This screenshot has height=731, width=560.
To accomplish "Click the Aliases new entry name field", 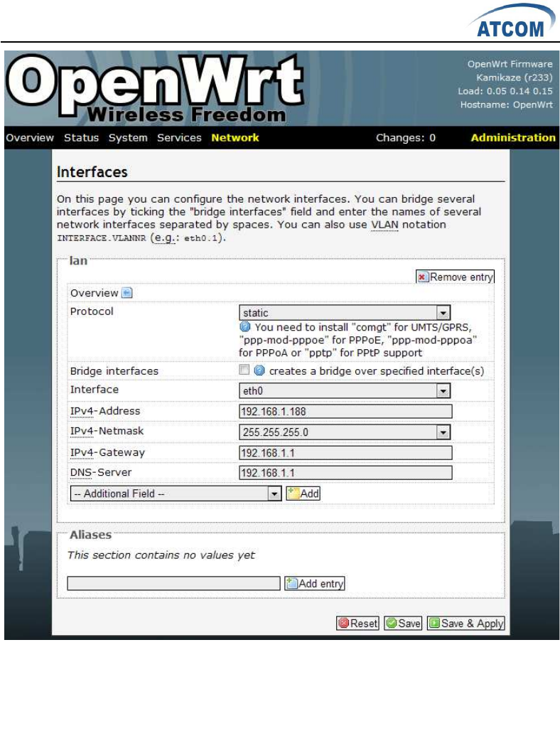I will 174,583.
